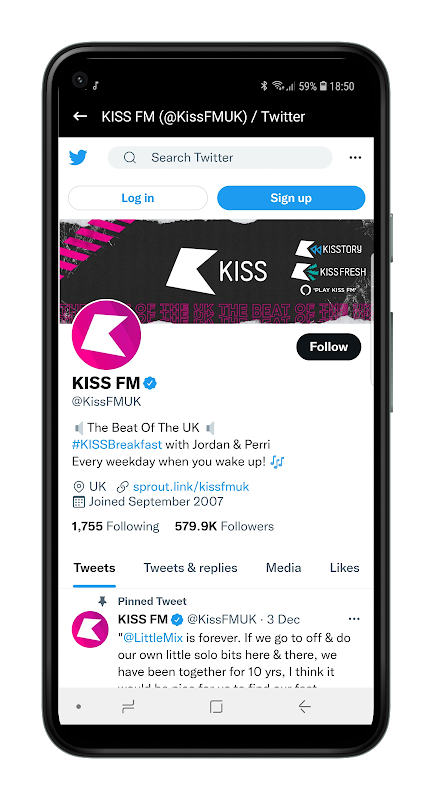View the 1,755 Following list

coord(115,527)
